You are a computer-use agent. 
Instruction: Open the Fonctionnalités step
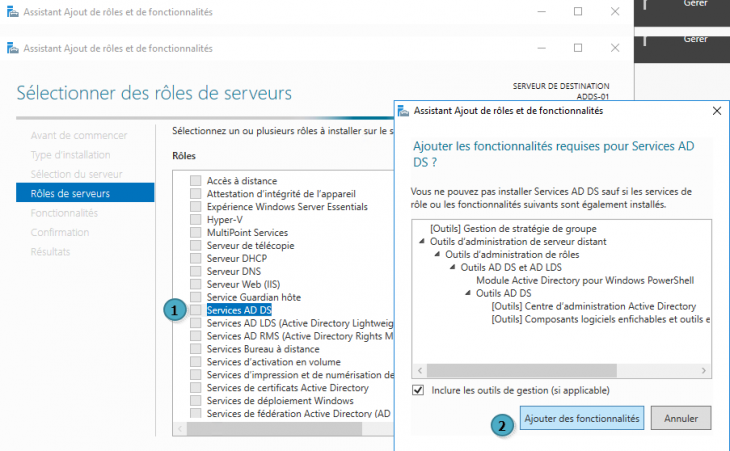(64, 213)
